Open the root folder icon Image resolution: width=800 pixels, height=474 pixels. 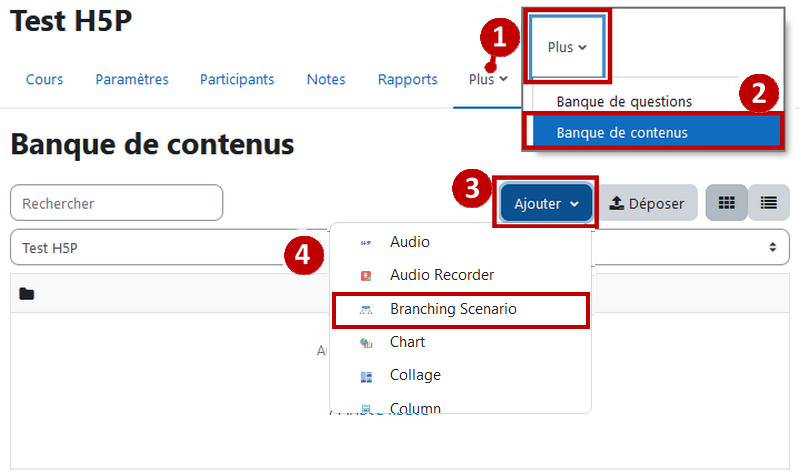pos(27,294)
